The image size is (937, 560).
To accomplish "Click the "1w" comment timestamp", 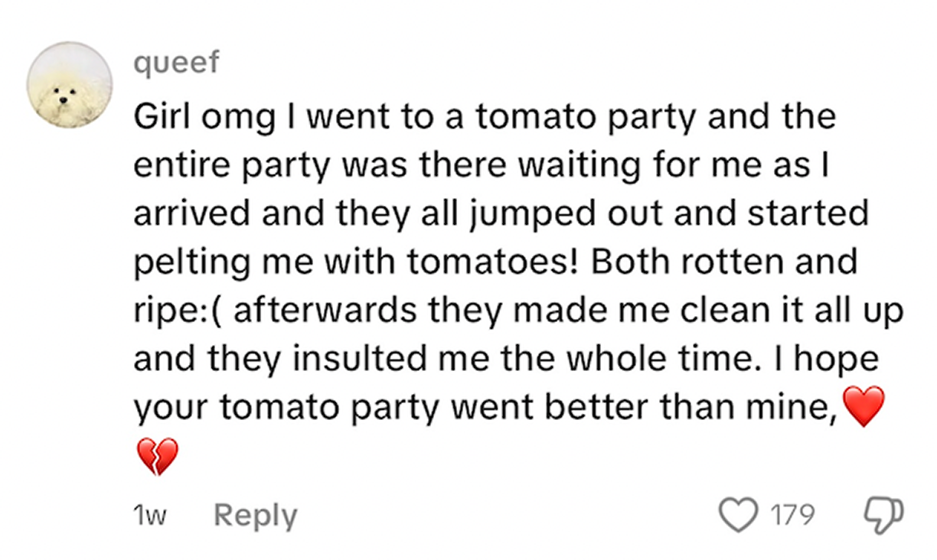I will tap(149, 516).
